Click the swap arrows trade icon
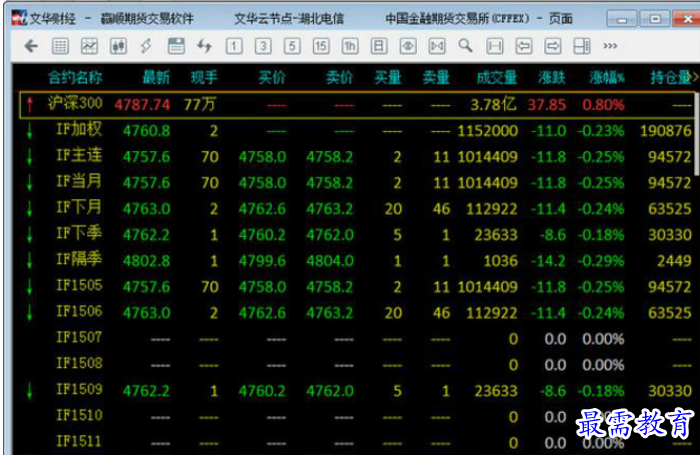Viewport: 700px width, 455px height. [x=204, y=46]
